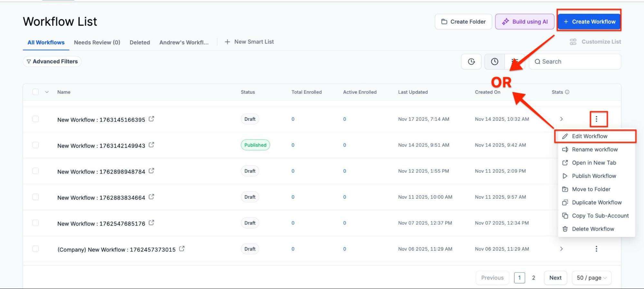Click three-dot menu for workflow 1763145166395
Viewport: 644px width, 289px height.
(x=596, y=119)
